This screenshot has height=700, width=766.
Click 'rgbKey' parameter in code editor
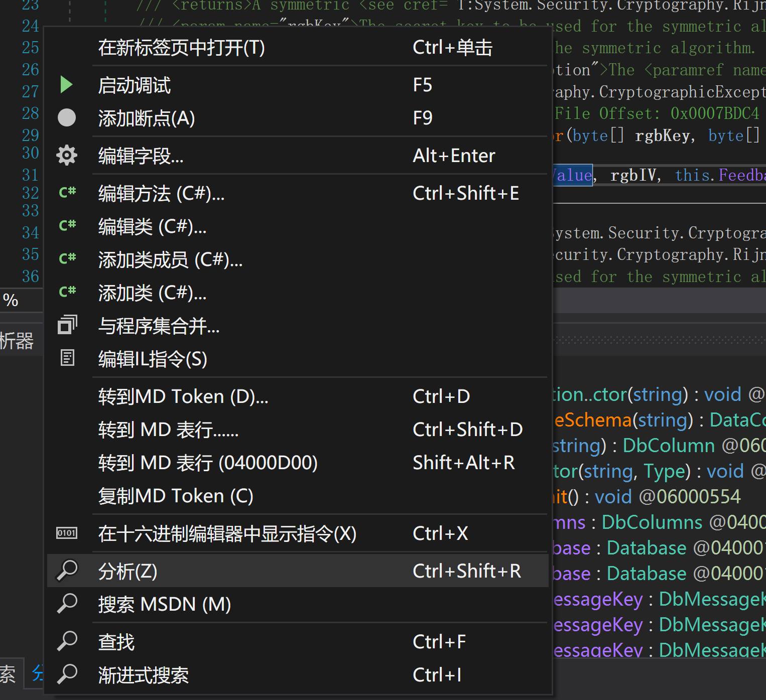pyautogui.click(x=662, y=135)
